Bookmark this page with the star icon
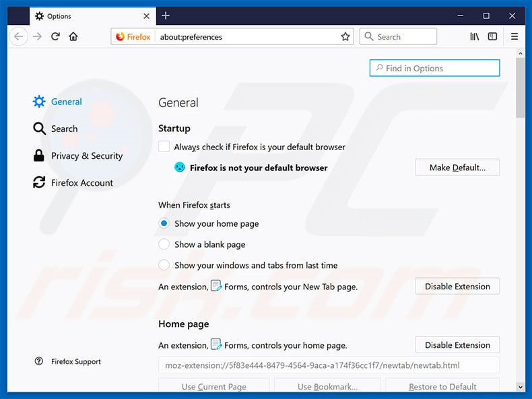Screen dimensions: 532x399 [x=345, y=36]
